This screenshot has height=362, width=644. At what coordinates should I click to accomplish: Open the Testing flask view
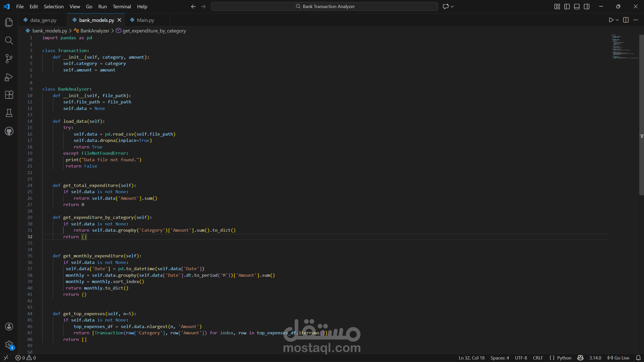click(9, 113)
